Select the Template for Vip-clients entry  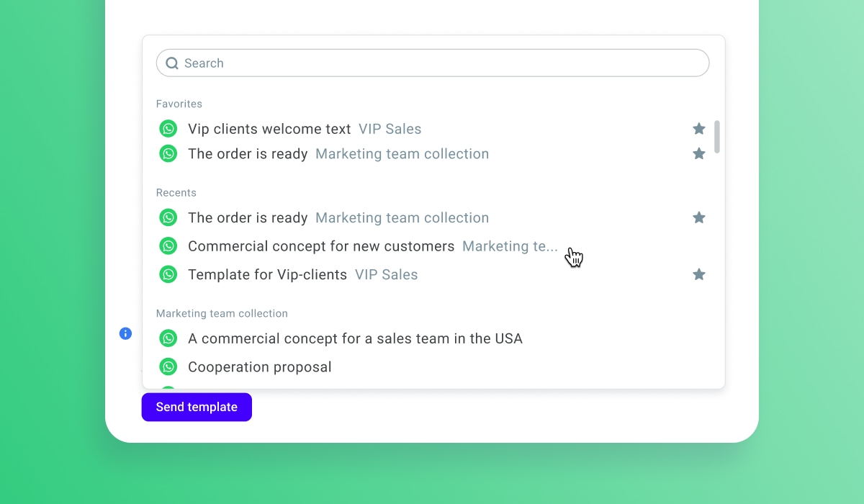coord(267,275)
